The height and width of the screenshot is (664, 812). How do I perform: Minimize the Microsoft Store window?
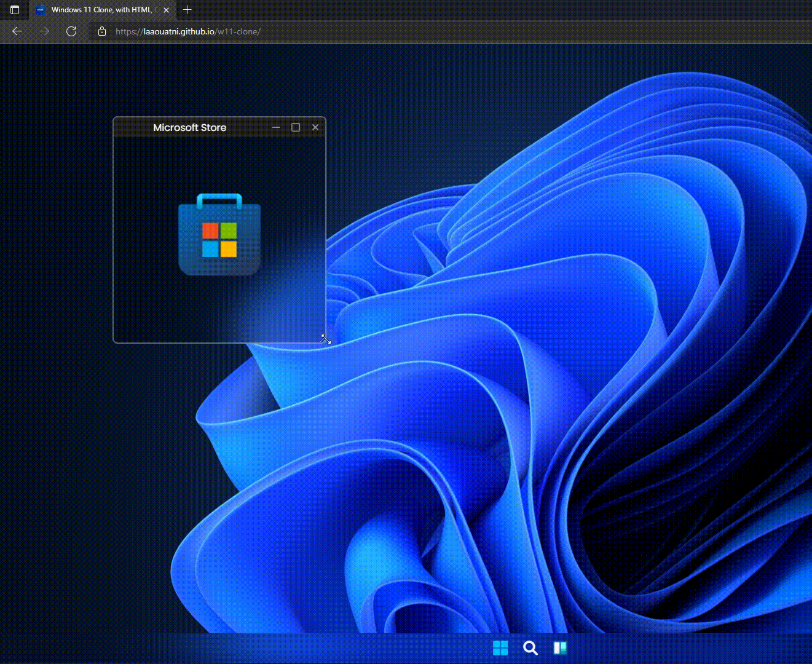(276, 127)
